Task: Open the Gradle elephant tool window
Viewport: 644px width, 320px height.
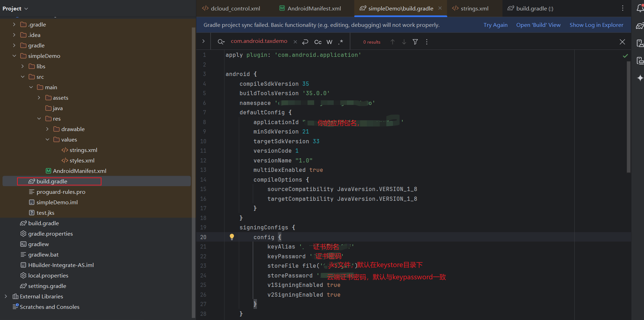Action: (640, 26)
